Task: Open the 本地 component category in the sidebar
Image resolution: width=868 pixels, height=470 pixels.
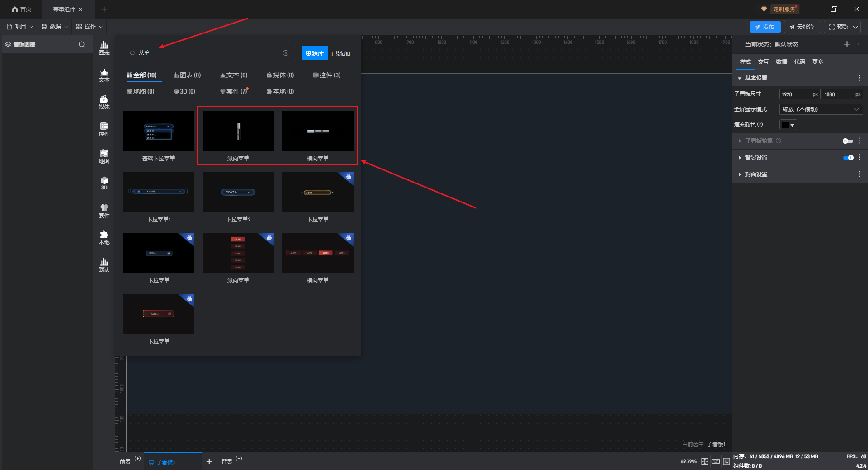Action: click(104, 238)
